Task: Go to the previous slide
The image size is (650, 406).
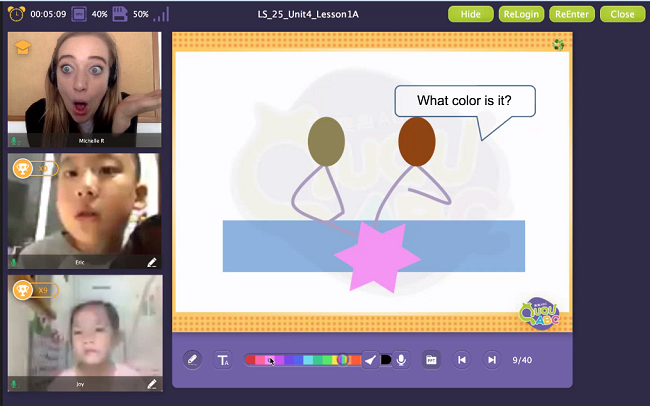Action: (x=462, y=360)
